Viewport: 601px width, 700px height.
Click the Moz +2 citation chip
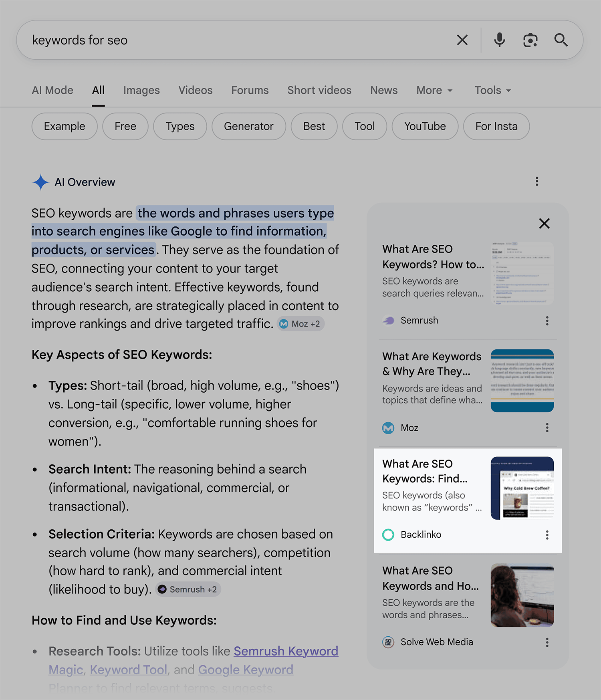pos(300,324)
